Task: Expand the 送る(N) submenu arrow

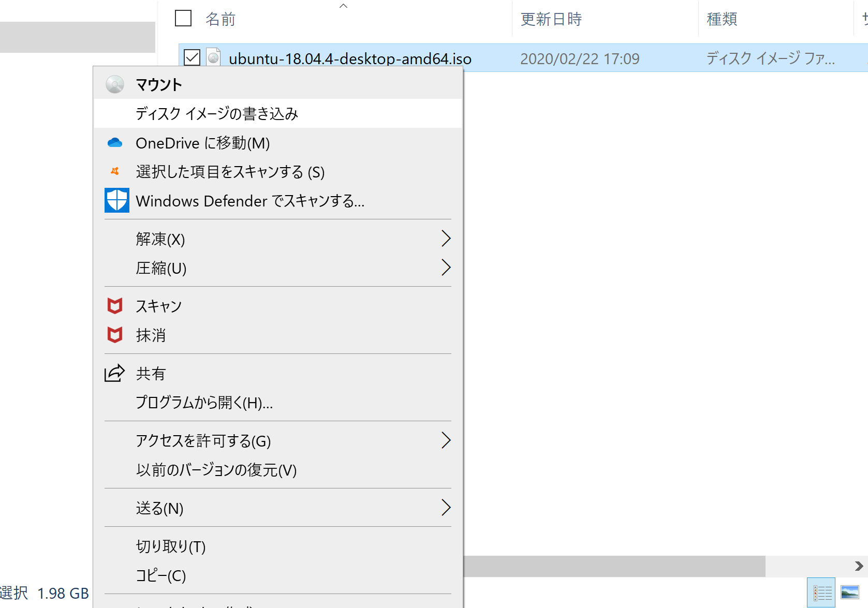Action: coord(446,508)
